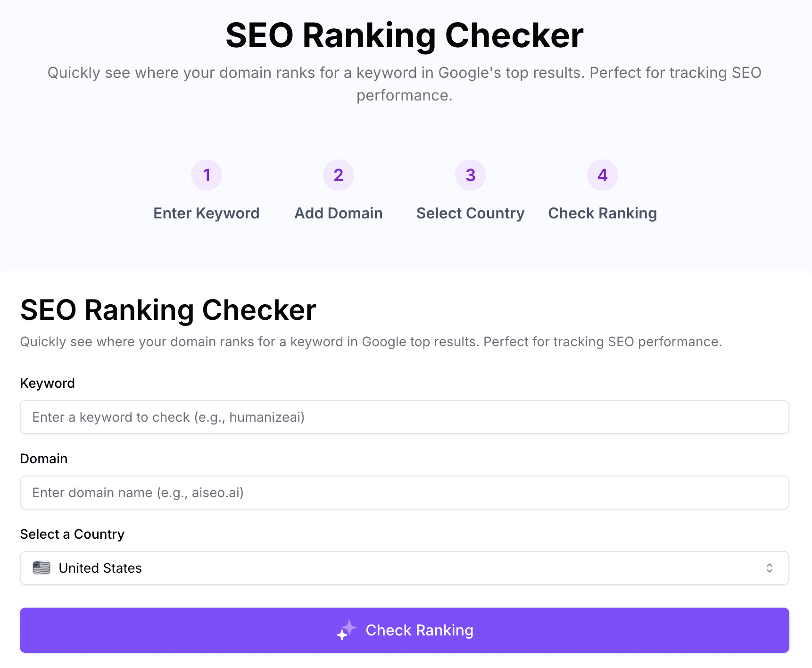The width and height of the screenshot is (812, 668).
Task: Click the step 4 circle icon
Action: pyautogui.click(x=602, y=175)
